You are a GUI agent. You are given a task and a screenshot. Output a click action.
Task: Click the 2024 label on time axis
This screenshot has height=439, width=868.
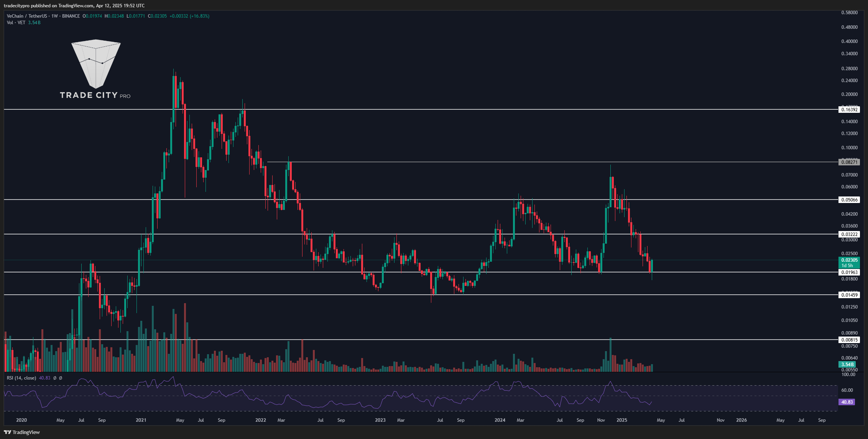pyautogui.click(x=500, y=420)
